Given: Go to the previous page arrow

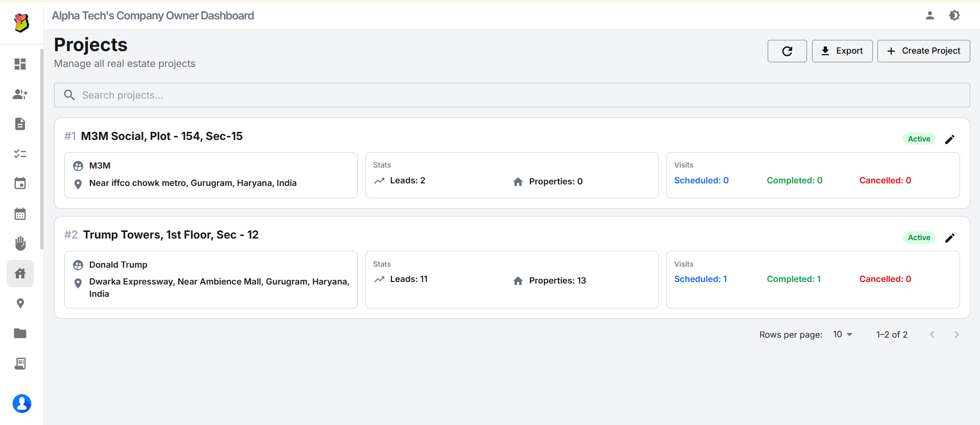Looking at the screenshot, I should point(932,335).
